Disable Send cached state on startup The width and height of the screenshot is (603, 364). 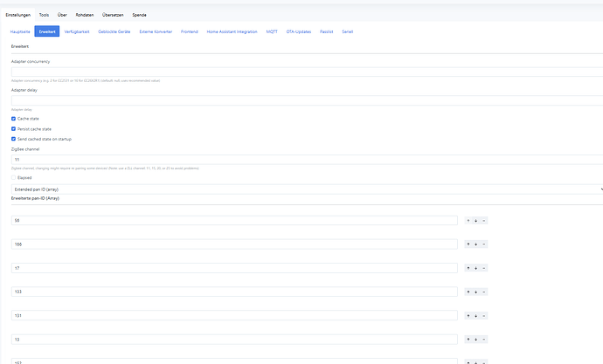coord(13,139)
